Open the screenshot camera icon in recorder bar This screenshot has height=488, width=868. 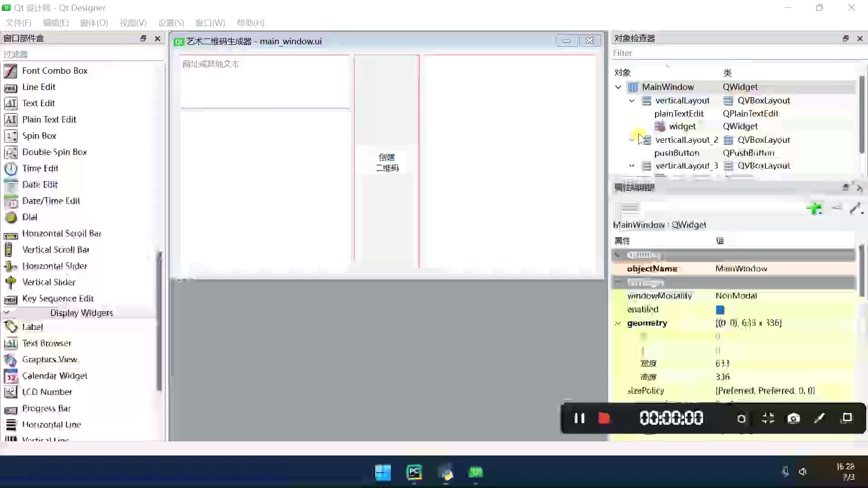tap(793, 418)
